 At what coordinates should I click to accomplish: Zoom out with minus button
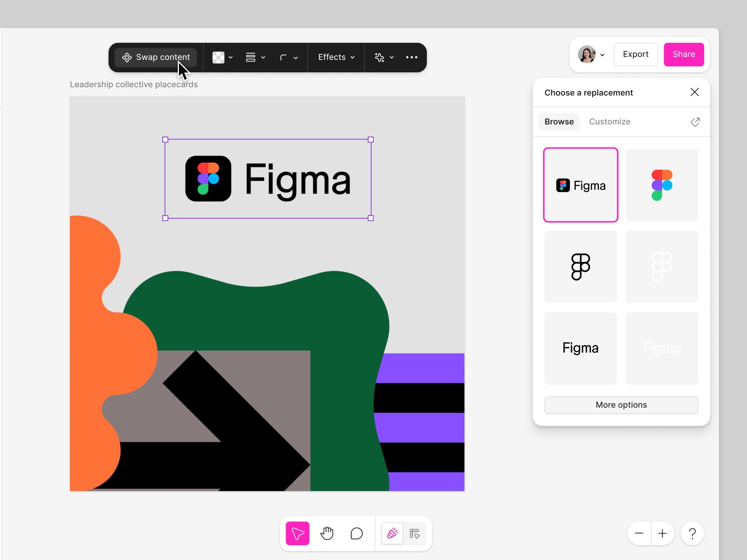(x=639, y=533)
